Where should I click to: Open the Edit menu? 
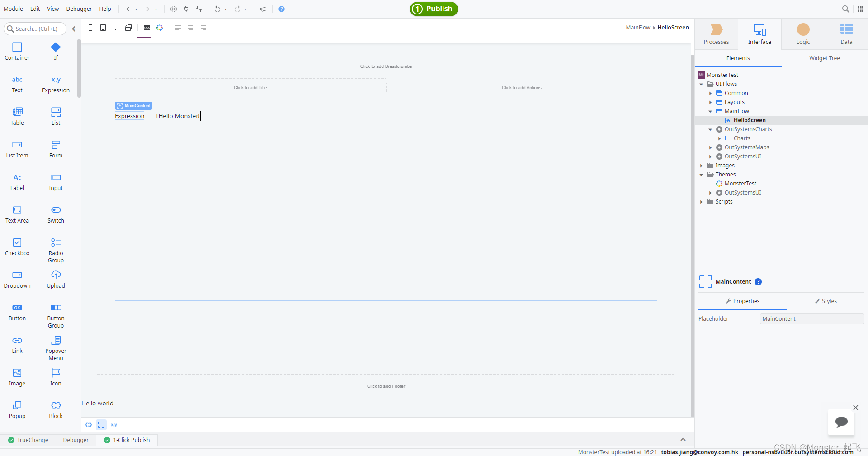(x=35, y=9)
